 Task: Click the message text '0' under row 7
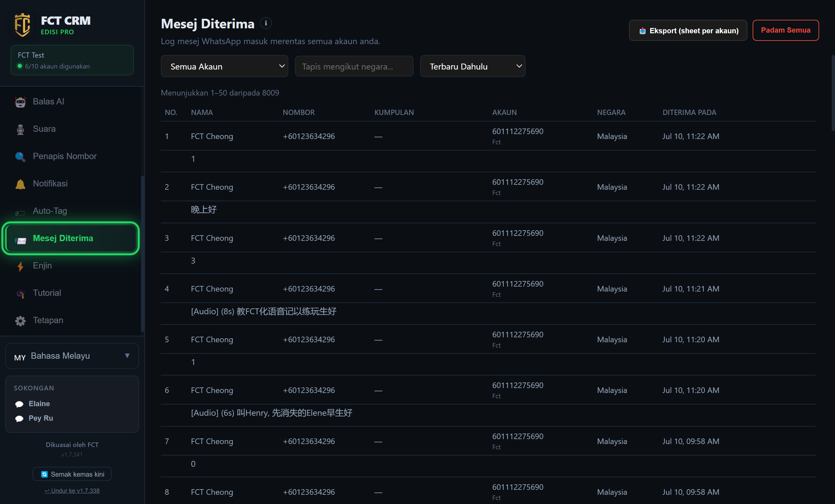click(193, 464)
